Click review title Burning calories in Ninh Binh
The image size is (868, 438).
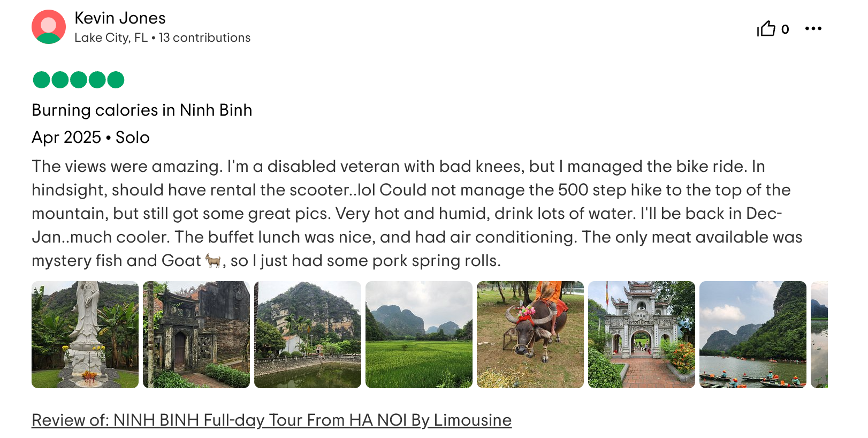(142, 110)
